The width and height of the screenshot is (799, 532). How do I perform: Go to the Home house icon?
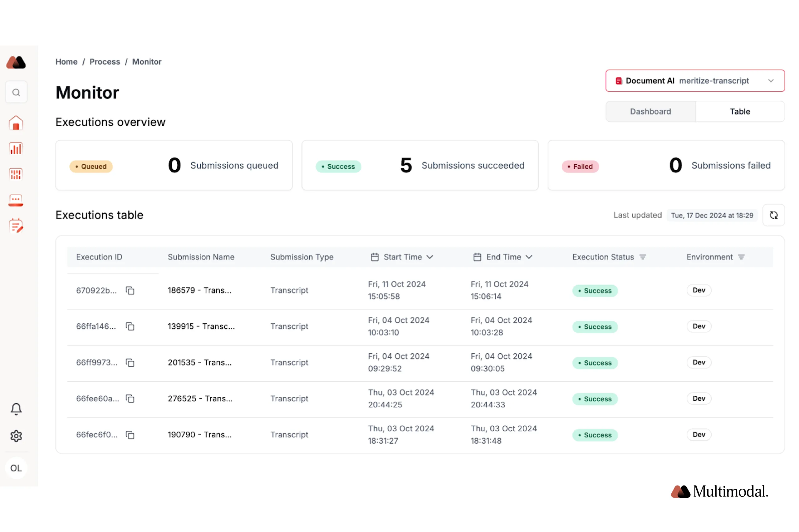coord(16,123)
